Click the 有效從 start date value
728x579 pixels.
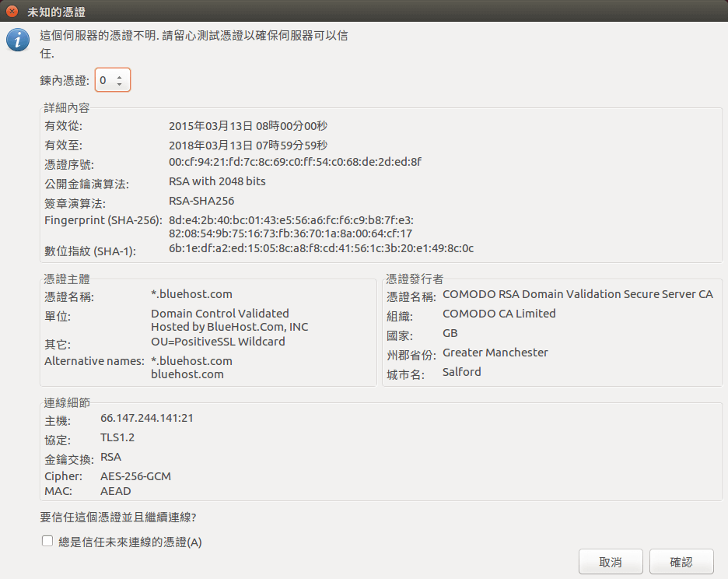tap(247, 125)
